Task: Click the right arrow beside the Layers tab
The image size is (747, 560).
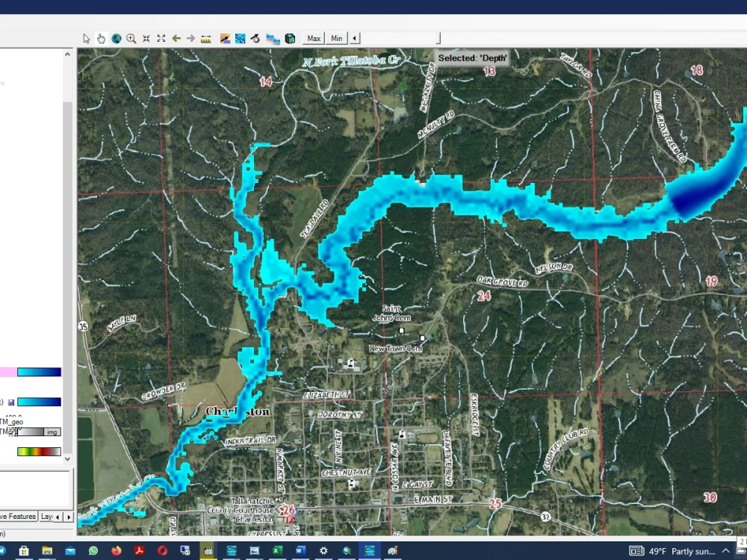Action: coord(69,516)
